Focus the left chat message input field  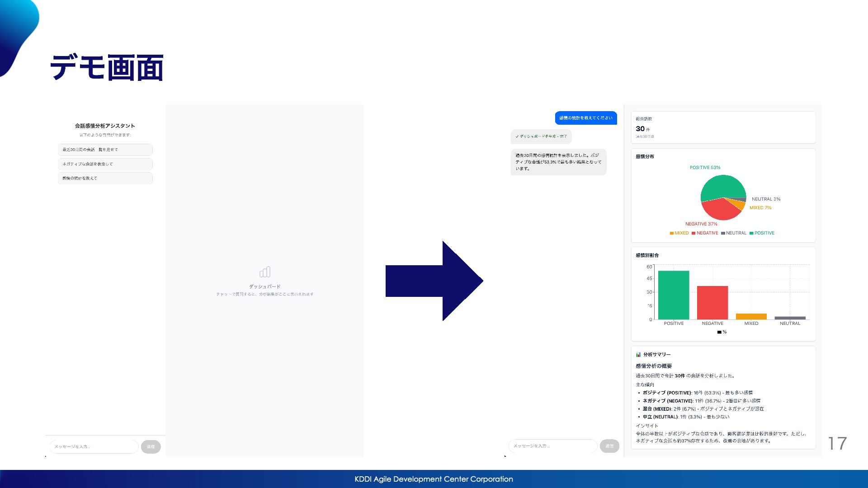point(94,446)
